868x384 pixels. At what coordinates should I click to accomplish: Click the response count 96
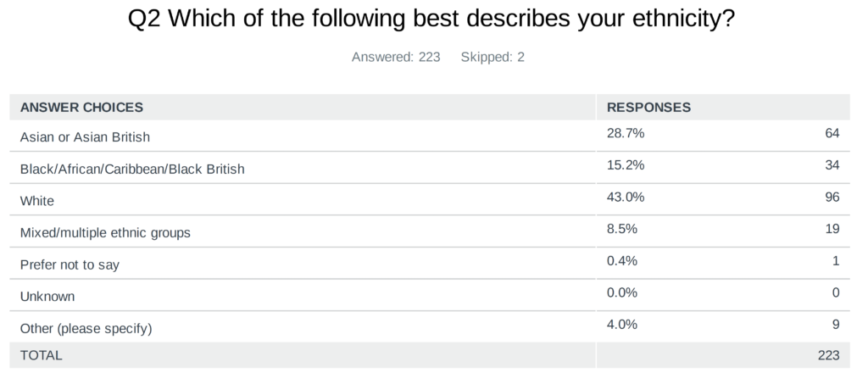(832, 197)
